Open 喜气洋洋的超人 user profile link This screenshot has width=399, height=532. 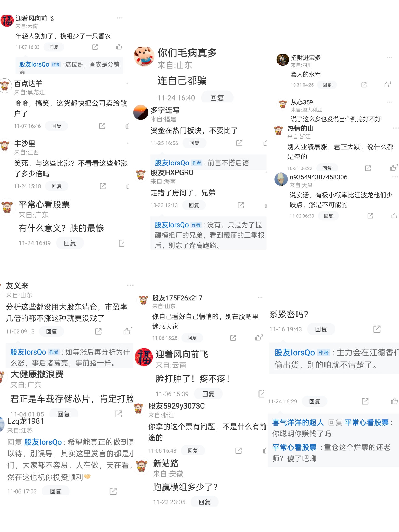point(298,422)
